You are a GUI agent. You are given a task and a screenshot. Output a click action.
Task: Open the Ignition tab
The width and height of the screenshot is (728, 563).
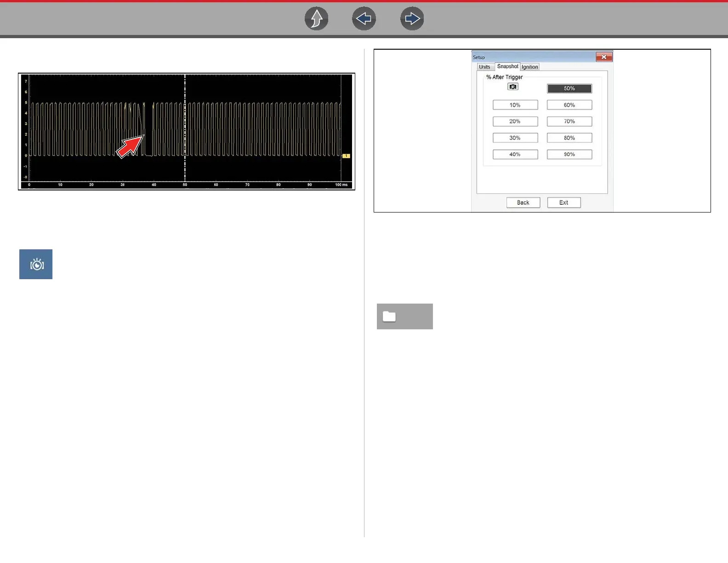[x=529, y=67]
